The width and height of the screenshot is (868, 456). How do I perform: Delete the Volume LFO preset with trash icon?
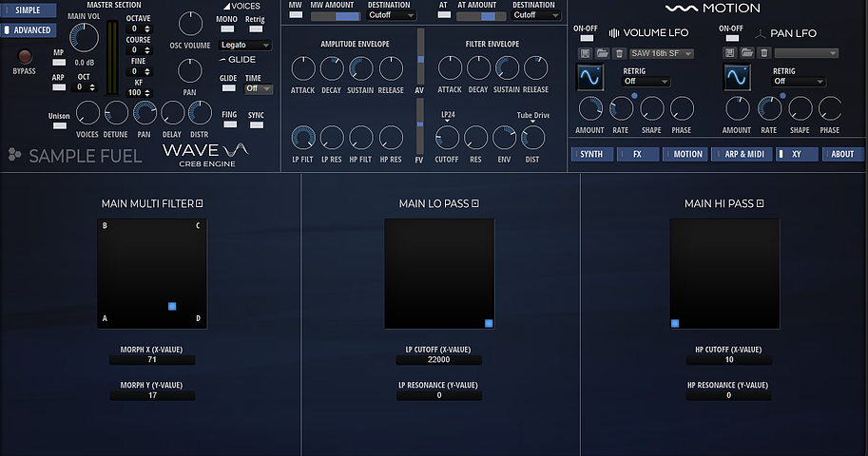(620, 53)
